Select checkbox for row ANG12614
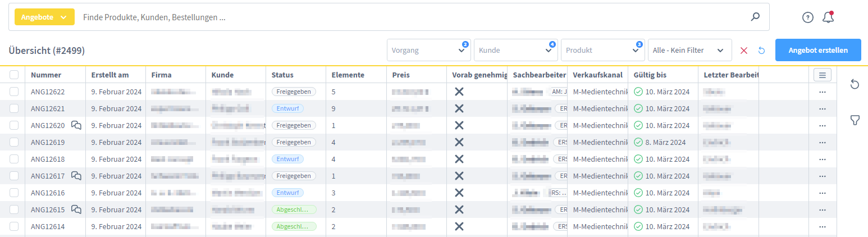The height and width of the screenshot is (237, 868). [x=14, y=226]
